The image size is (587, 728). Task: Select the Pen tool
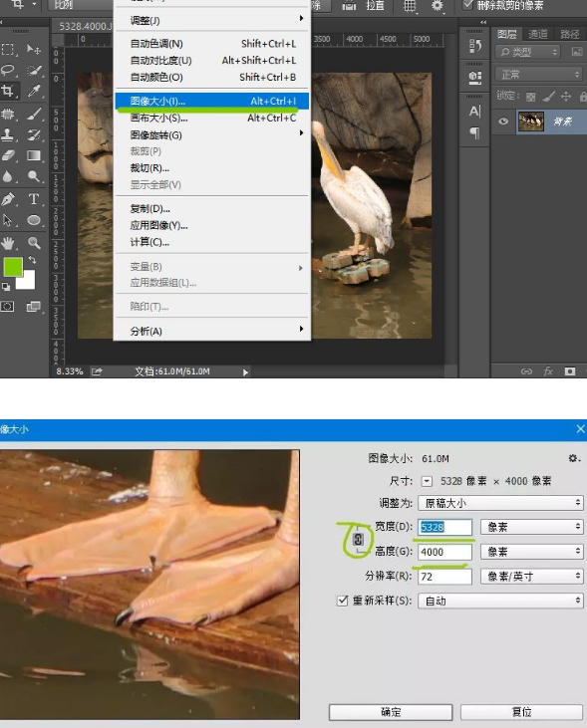(x=8, y=199)
